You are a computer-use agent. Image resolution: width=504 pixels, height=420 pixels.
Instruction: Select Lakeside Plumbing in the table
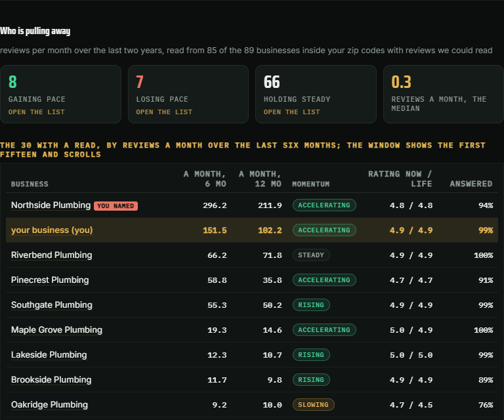(x=49, y=355)
